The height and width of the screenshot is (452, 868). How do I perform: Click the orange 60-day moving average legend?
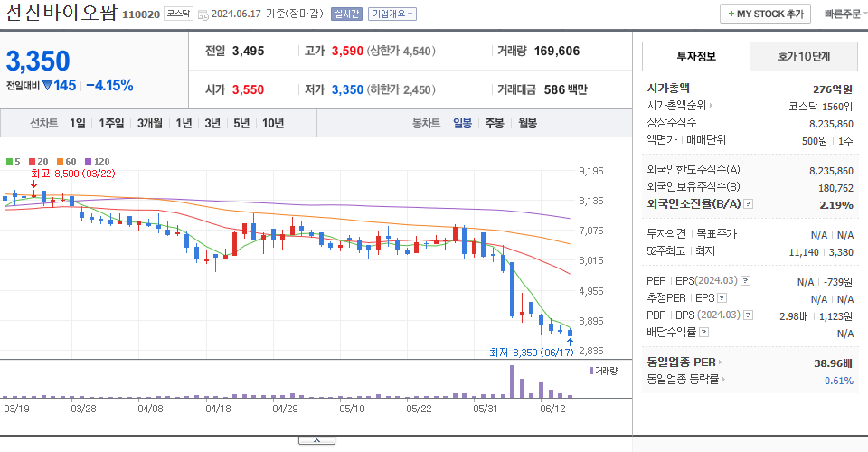66,162
